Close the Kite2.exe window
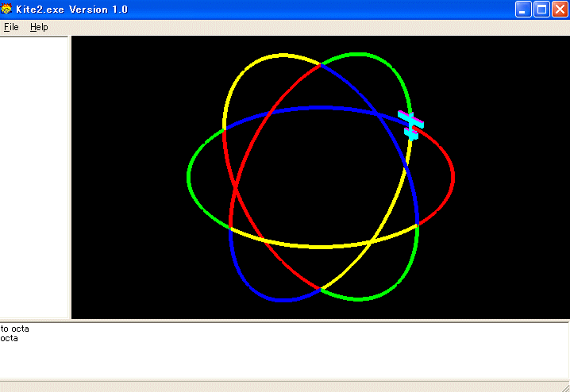 [x=560, y=9]
